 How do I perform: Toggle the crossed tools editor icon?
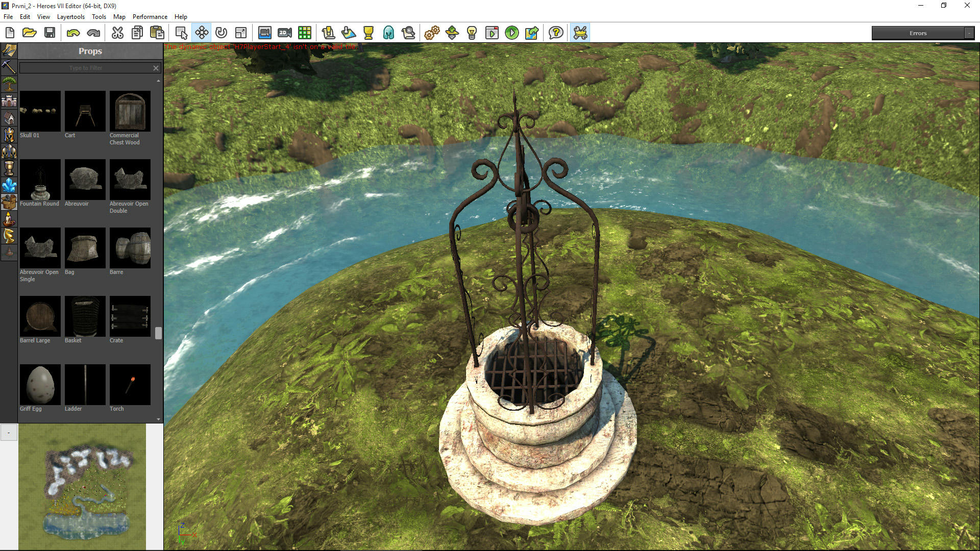[580, 33]
